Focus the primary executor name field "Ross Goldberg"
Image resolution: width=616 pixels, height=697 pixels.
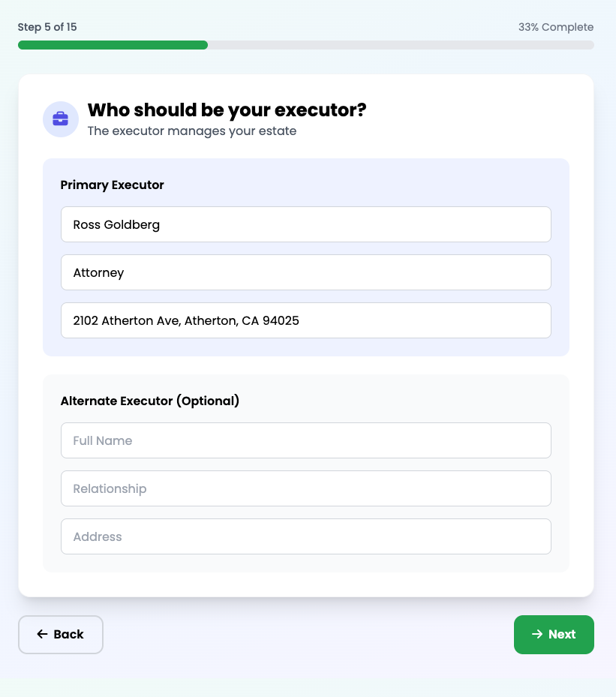305,224
